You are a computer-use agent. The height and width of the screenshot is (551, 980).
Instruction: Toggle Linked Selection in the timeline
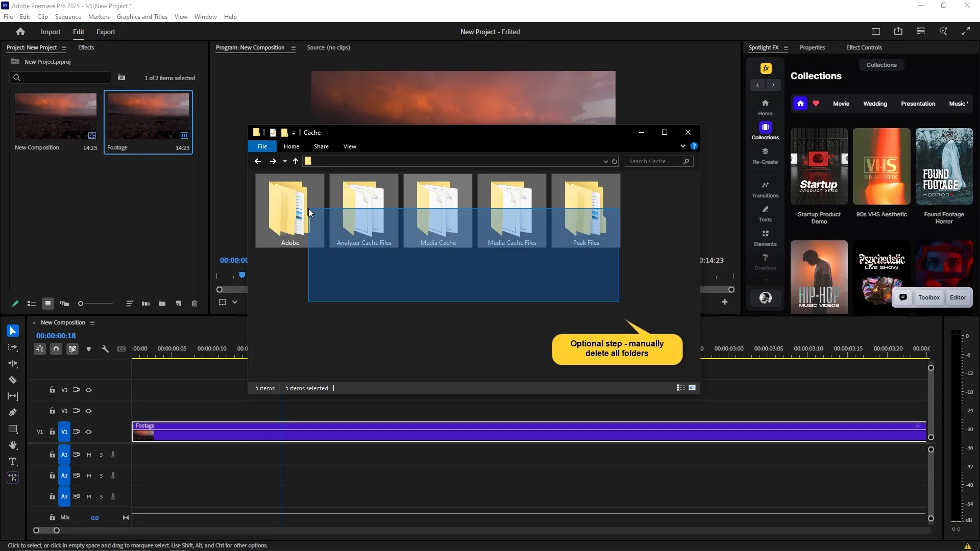coord(72,349)
